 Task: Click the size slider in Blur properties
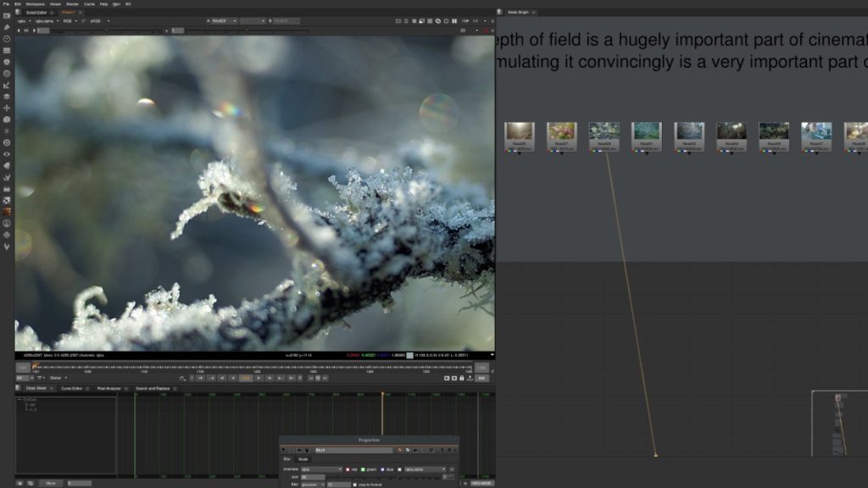(381, 477)
